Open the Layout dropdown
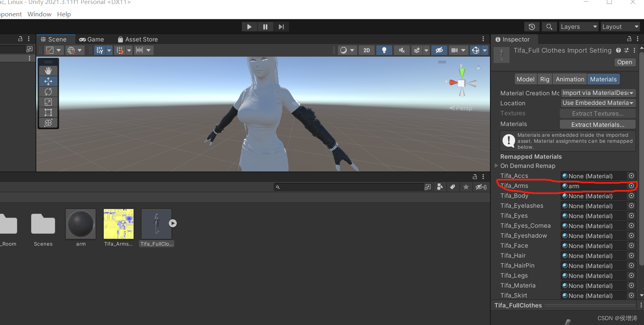This screenshot has width=644, height=325. coord(620,27)
